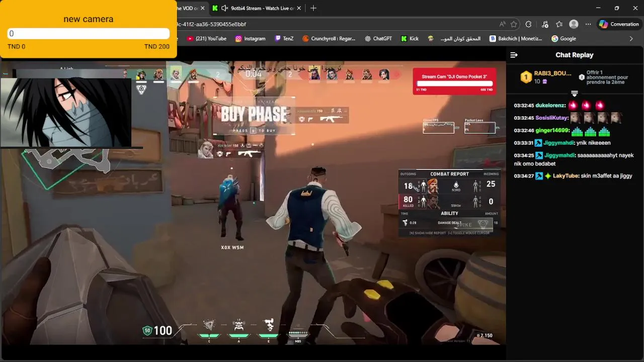The width and height of the screenshot is (644, 362).
Task: Click moderator badge at 03:33:31 message
Action: (x=538, y=143)
